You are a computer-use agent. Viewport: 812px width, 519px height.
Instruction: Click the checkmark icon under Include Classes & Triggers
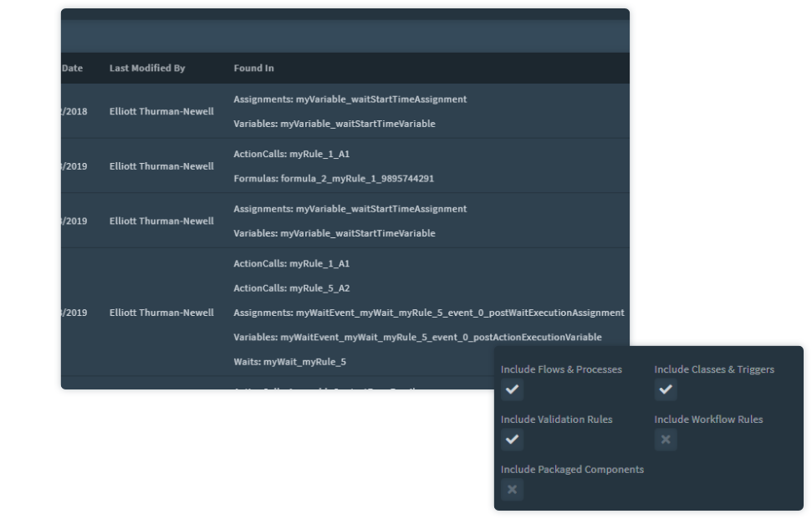coord(666,389)
